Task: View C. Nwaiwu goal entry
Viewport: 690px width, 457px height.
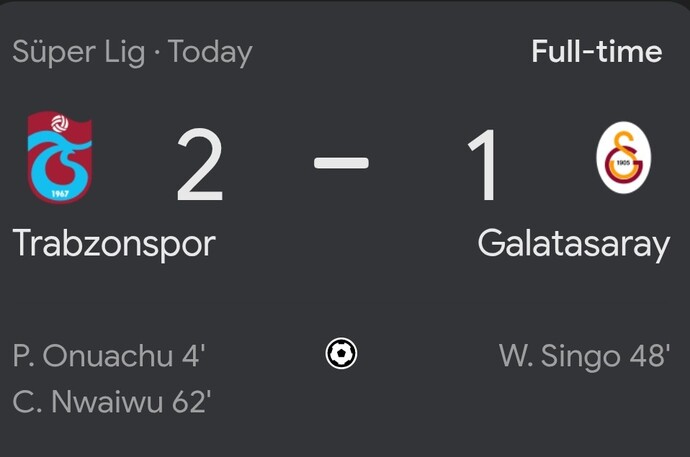Action: [112, 402]
